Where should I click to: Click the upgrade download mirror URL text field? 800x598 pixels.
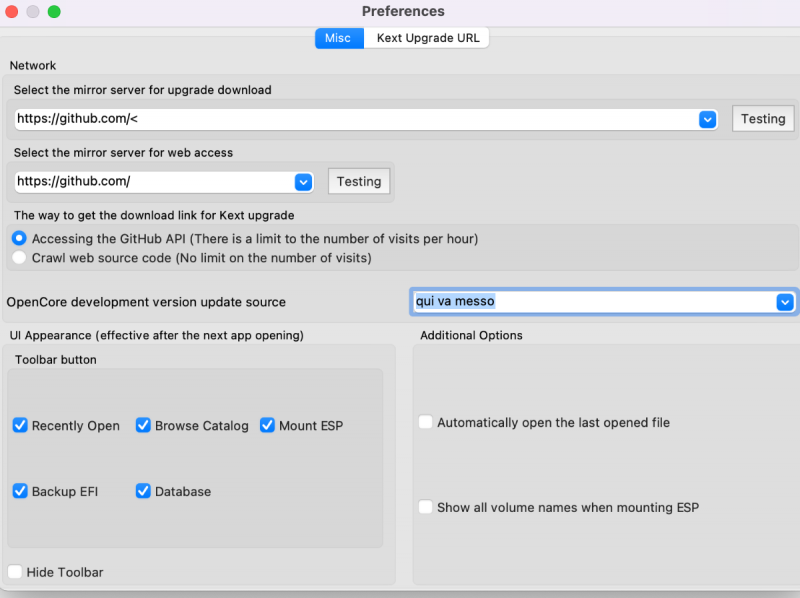(x=350, y=119)
